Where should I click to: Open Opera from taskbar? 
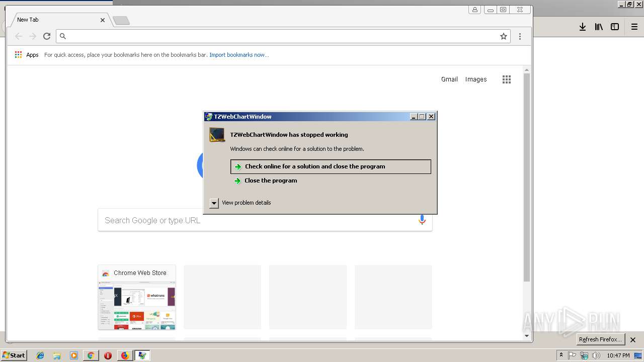pyautogui.click(x=108, y=355)
